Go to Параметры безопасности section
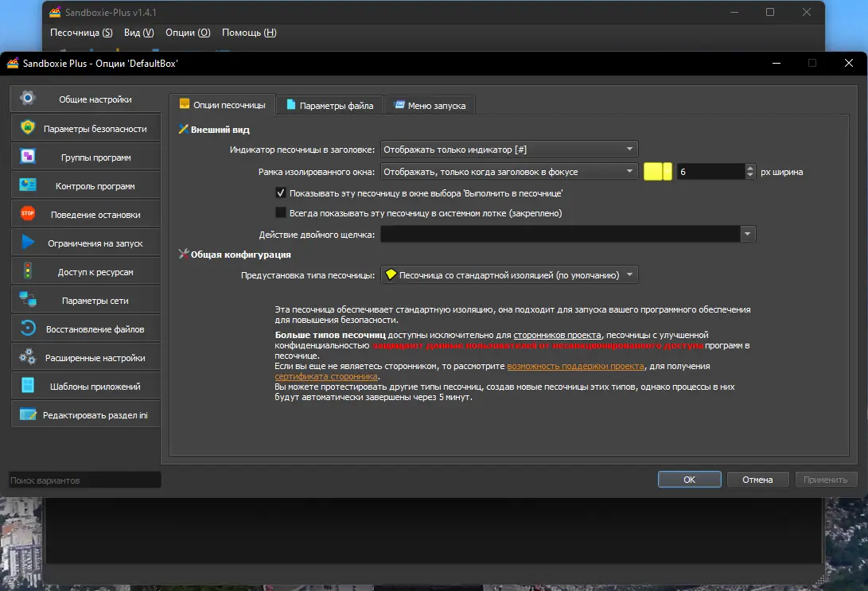This screenshot has width=868, height=591. coord(86,128)
